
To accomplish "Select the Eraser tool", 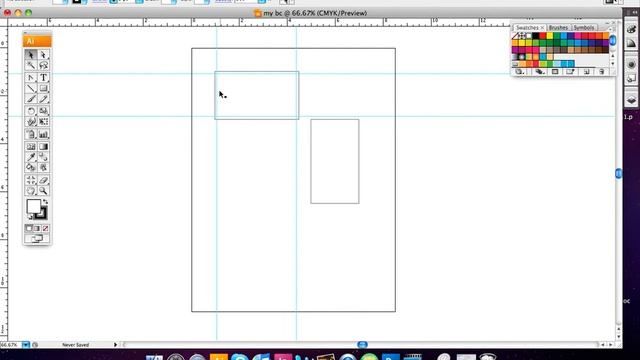I will tap(44, 180).
